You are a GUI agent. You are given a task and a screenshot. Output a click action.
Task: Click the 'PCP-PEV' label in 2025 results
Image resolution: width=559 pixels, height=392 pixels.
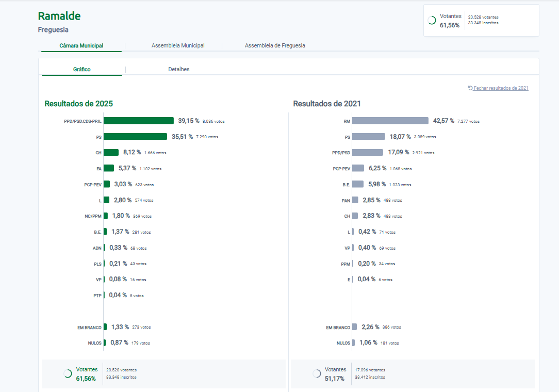coord(93,185)
